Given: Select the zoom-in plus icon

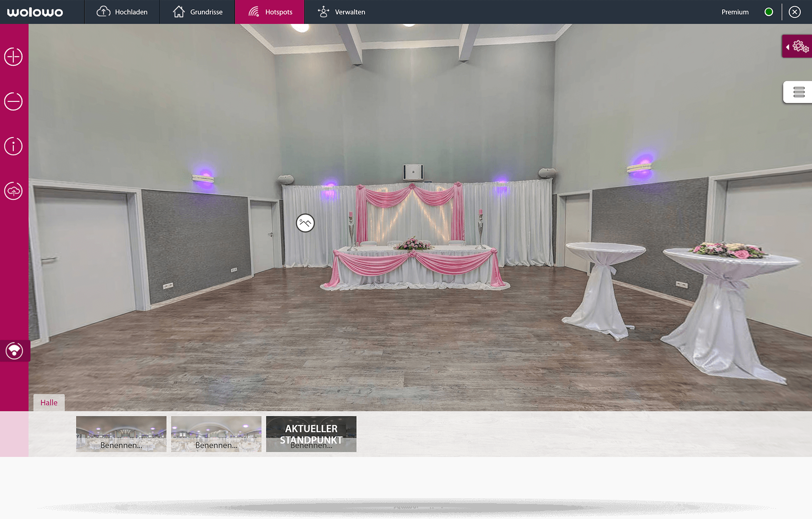Looking at the screenshot, I should click(13, 57).
